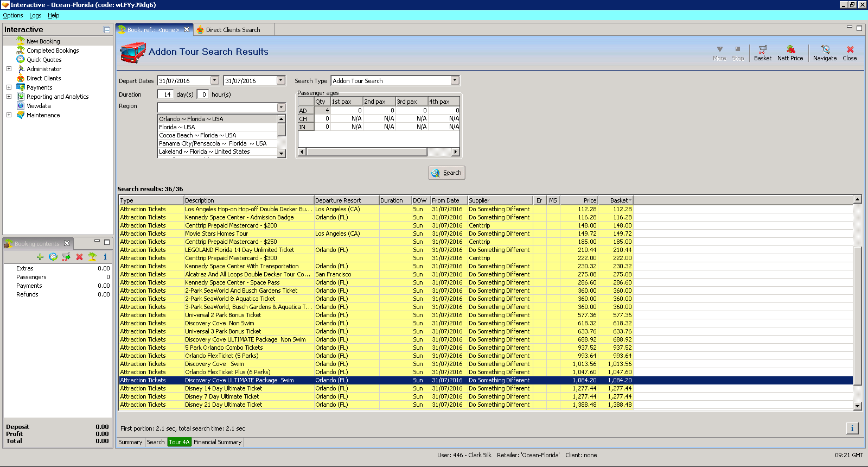This screenshot has width=868, height=467.
Task: Click the cart with green arrow icon
Action: [x=66, y=257]
